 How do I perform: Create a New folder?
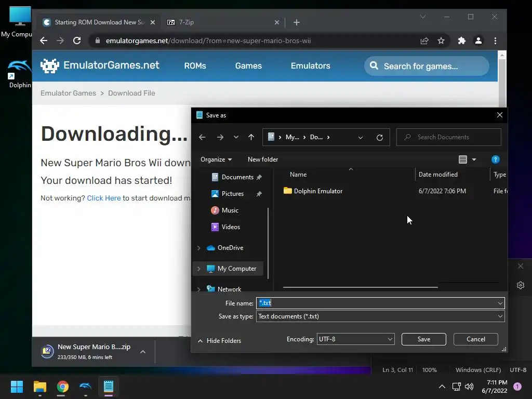pos(262,159)
